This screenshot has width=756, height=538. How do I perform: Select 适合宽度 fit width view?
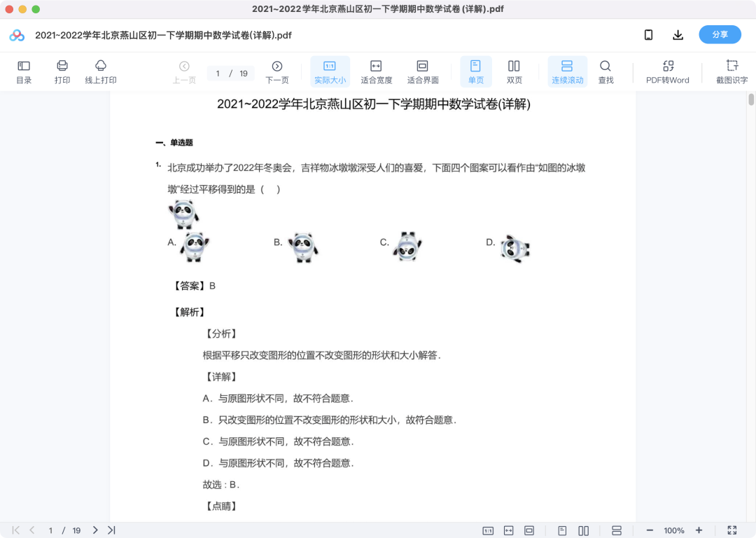pyautogui.click(x=376, y=72)
